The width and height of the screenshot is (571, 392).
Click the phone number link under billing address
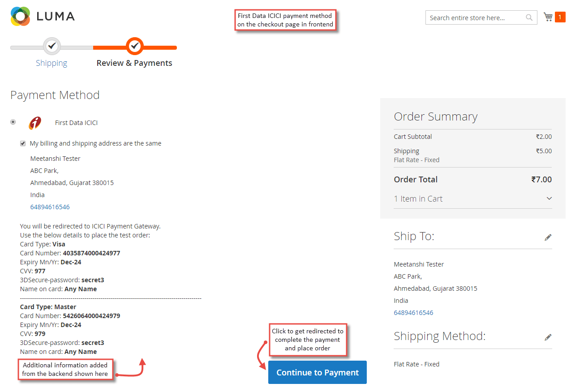point(50,207)
